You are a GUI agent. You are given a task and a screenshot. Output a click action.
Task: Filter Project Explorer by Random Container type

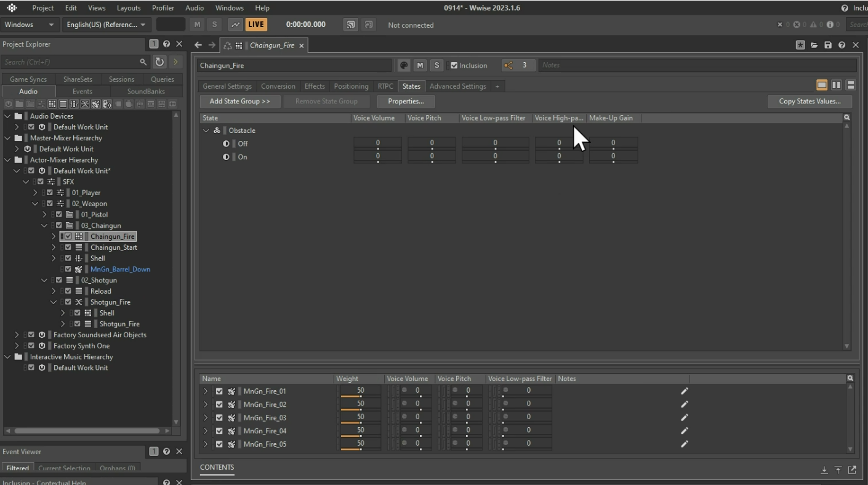click(52, 104)
